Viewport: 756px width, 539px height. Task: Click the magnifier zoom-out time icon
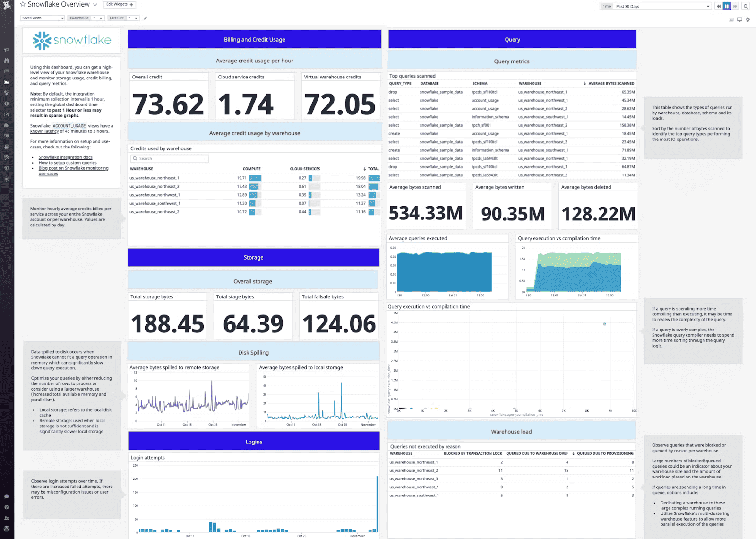tap(746, 6)
